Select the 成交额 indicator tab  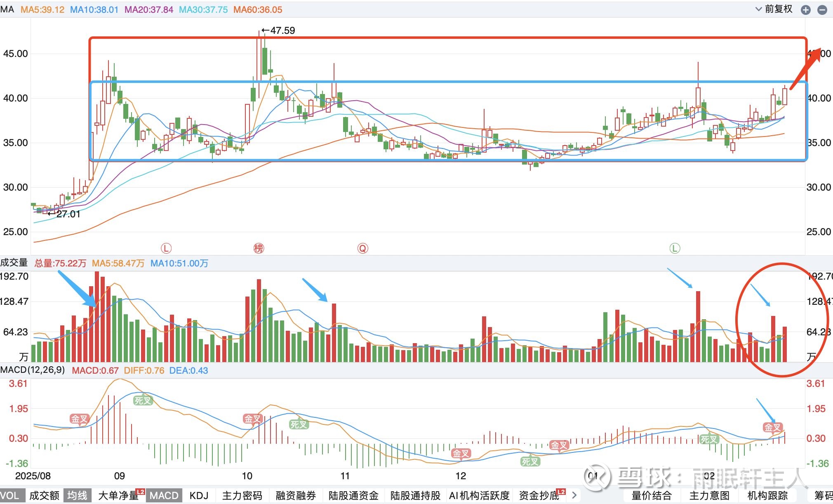44,495
